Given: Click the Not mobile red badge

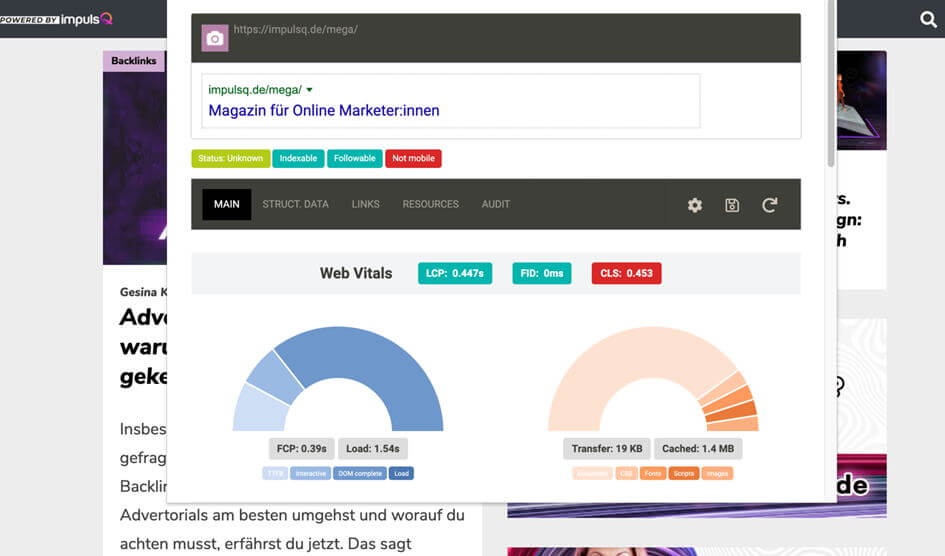Looking at the screenshot, I should [x=413, y=158].
